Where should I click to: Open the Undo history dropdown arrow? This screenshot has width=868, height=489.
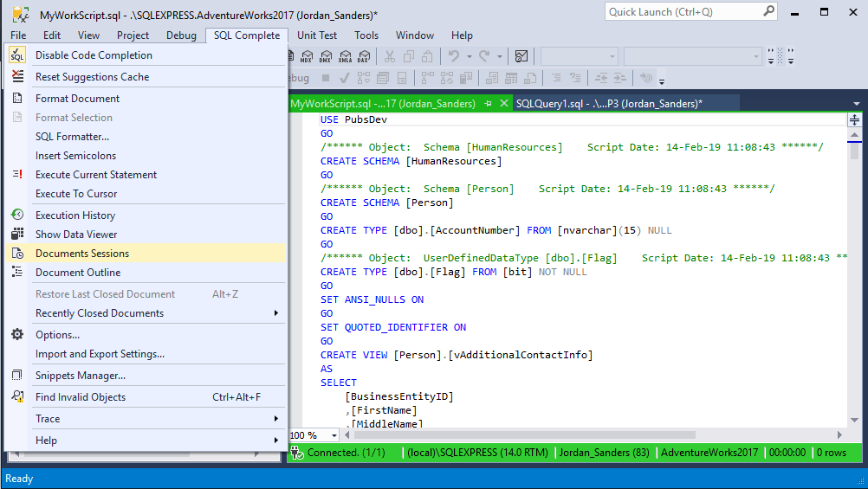pos(469,56)
